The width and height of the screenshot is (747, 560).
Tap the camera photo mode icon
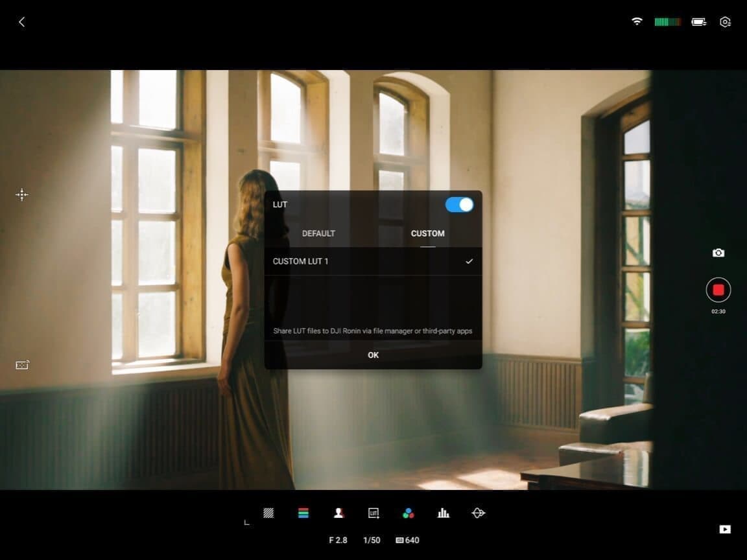click(718, 253)
